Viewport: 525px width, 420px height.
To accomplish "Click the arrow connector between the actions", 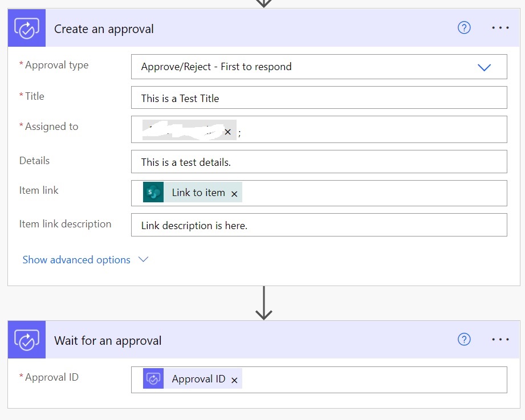I will 263,303.
